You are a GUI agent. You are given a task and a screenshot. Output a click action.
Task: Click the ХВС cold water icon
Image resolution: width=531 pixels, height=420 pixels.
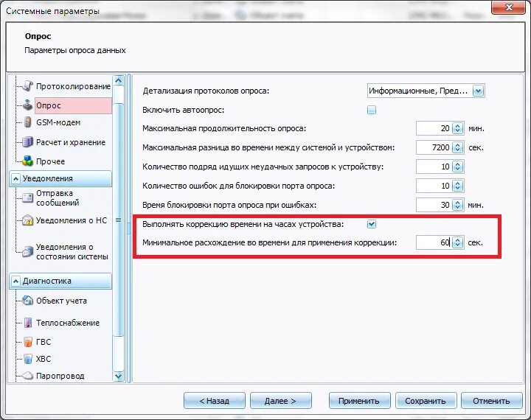[x=28, y=359]
